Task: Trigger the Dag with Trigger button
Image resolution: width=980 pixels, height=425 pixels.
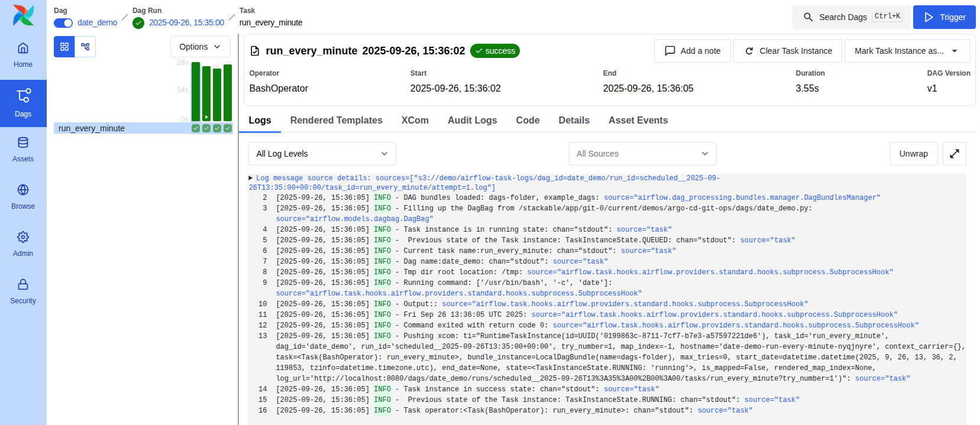Action: (944, 17)
